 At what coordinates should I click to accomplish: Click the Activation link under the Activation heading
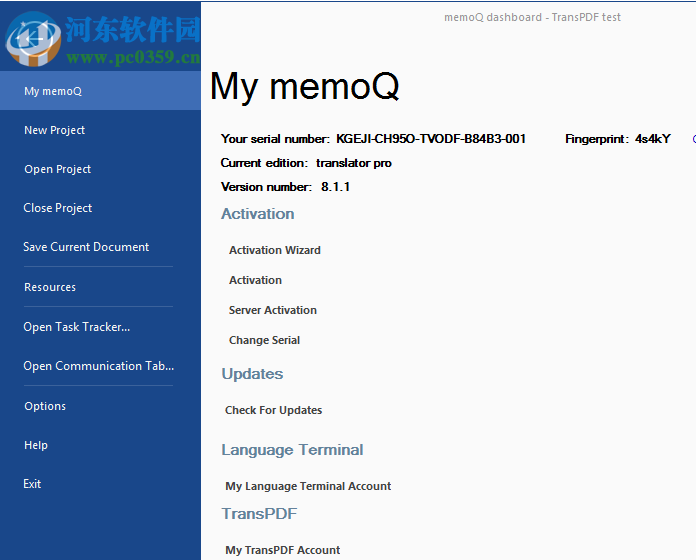point(255,280)
